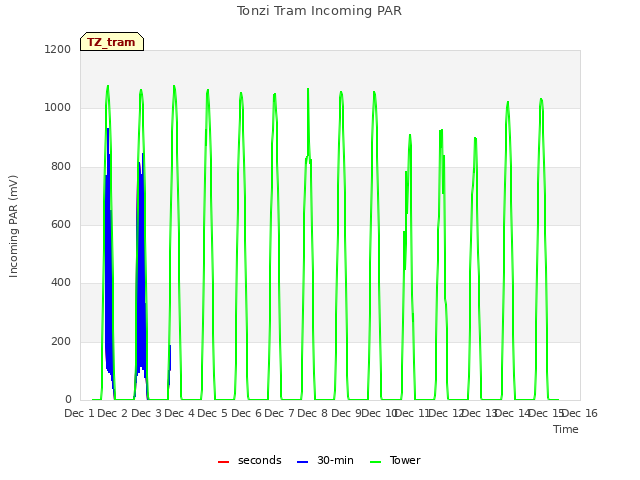The height and width of the screenshot is (480, 640).
Task: Click the green Tower legend swatch
Action: pyautogui.click(x=376, y=462)
